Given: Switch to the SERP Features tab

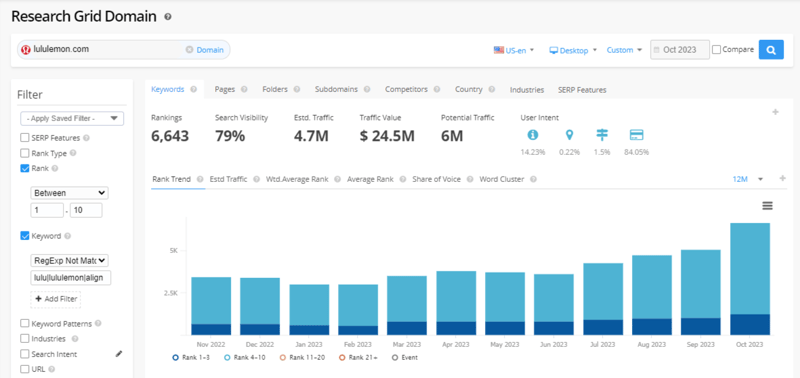Looking at the screenshot, I should click(582, 90).
